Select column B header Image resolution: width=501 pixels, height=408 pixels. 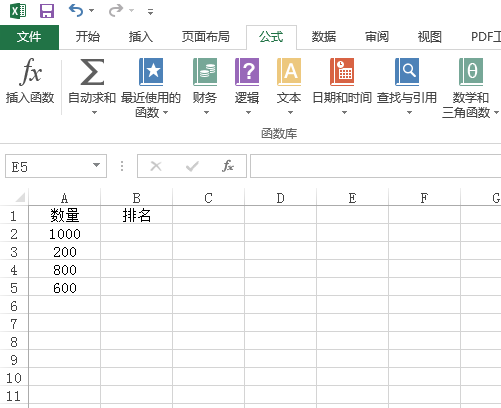point(137,198)
